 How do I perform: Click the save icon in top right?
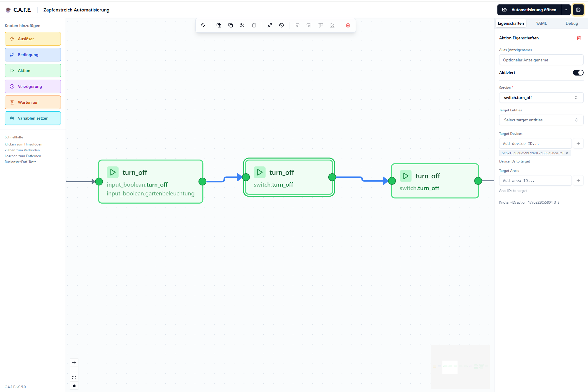click(x=578, y=10)
